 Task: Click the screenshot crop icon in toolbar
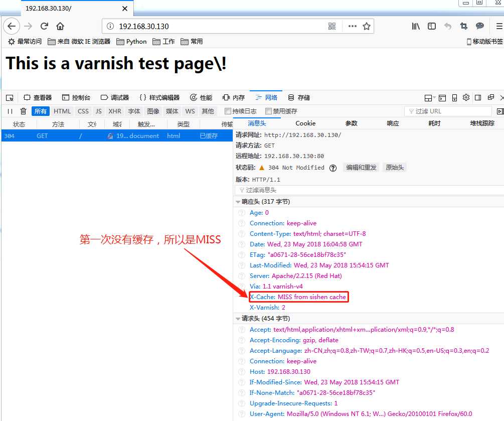pyautogui.click(x=463, y=26)
